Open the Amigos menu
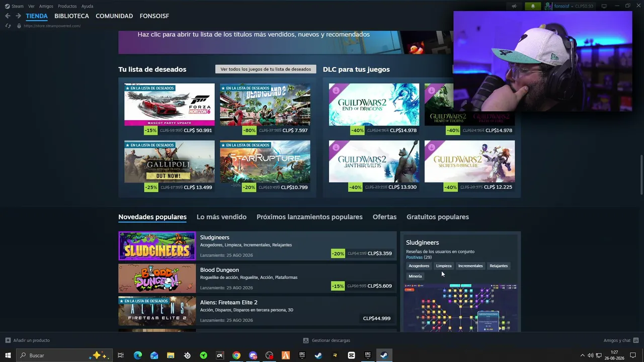644x362 pixels. [46, 6]
